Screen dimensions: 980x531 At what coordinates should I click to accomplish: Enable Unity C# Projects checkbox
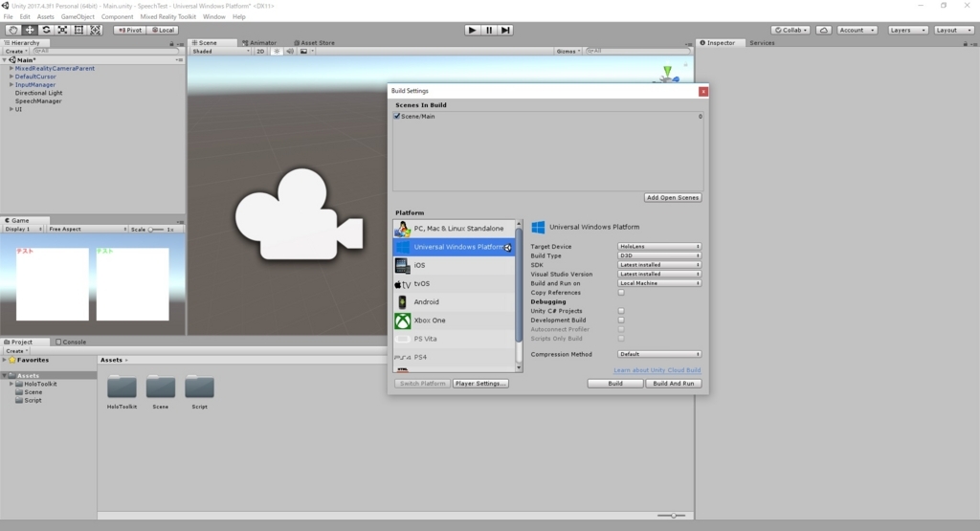coord(621,311)
